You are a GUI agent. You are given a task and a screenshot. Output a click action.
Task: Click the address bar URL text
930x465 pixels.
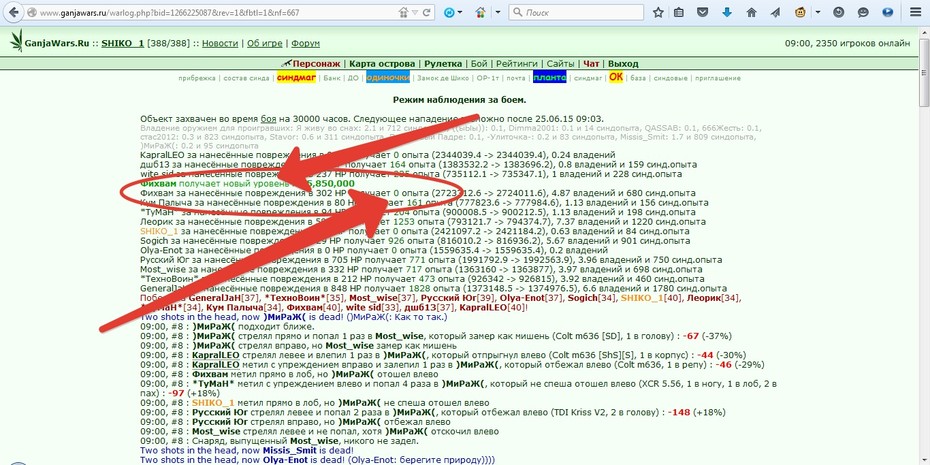click(x=170, y=12)
